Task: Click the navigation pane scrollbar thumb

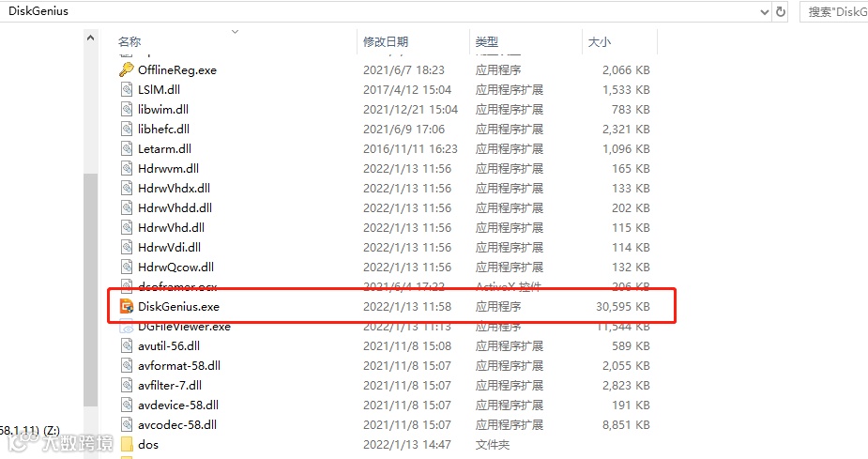Action: pos(90,290)
